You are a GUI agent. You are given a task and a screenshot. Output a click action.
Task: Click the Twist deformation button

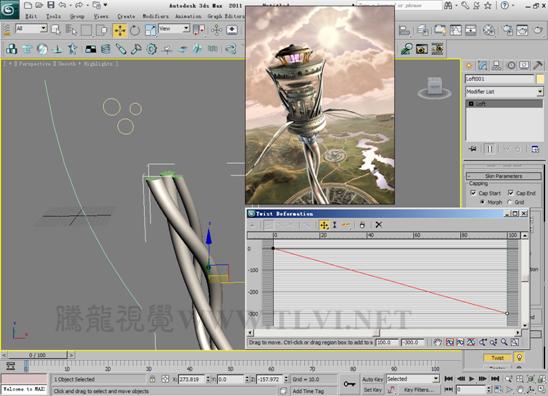[497, 358]
